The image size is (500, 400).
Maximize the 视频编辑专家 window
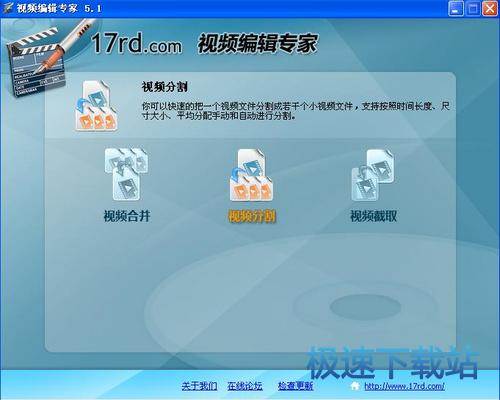[473, 8]
